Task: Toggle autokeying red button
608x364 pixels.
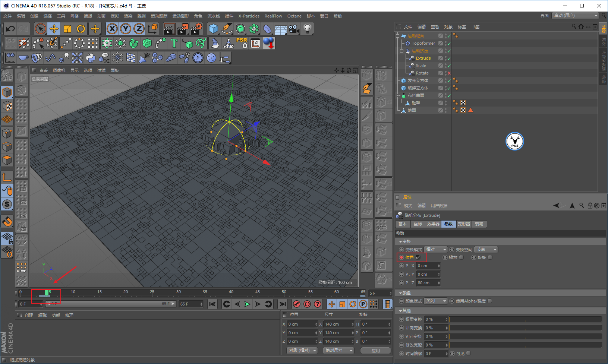Action: tap(307, 304)
